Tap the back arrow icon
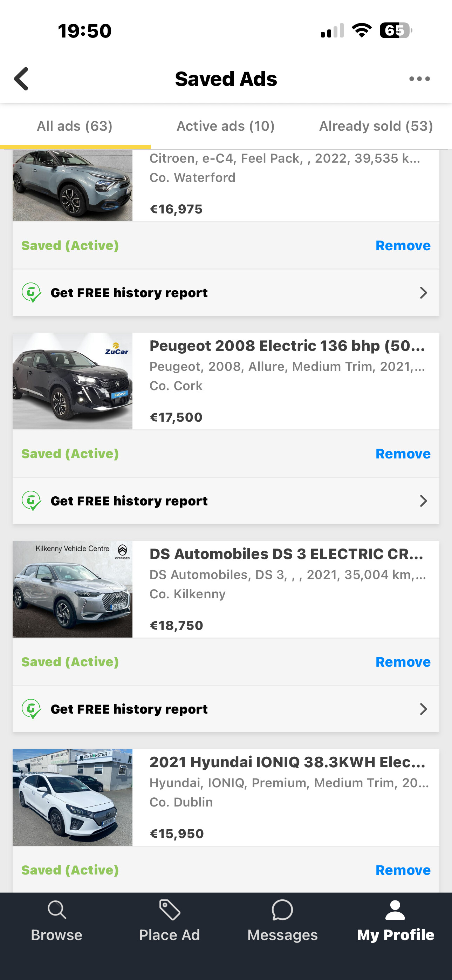The height and width of the screenshot is (980, 452). click(x=22, y=79)
